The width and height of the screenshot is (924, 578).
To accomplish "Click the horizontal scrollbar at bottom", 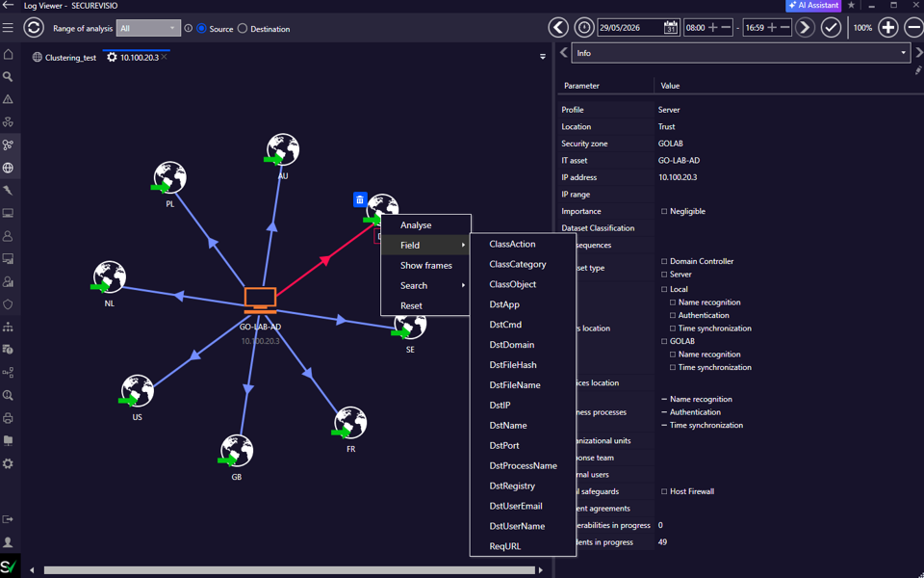I will tap(289, 570).
